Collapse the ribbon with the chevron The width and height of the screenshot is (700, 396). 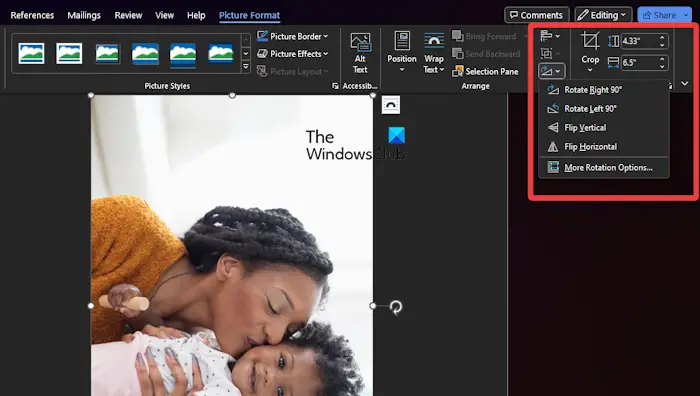click(685, 83)
